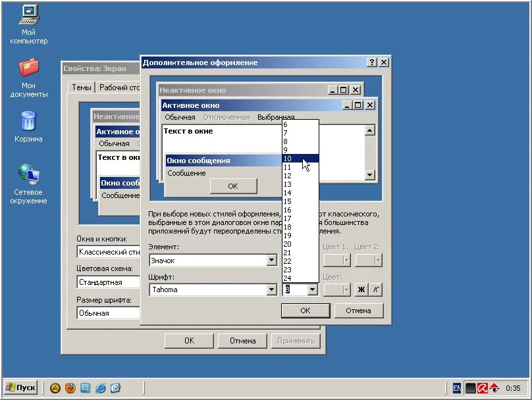This screenshot has height=400, width=532.
Task: Launch the first yellow quick launch icon
Action: (x=55, y=387)
